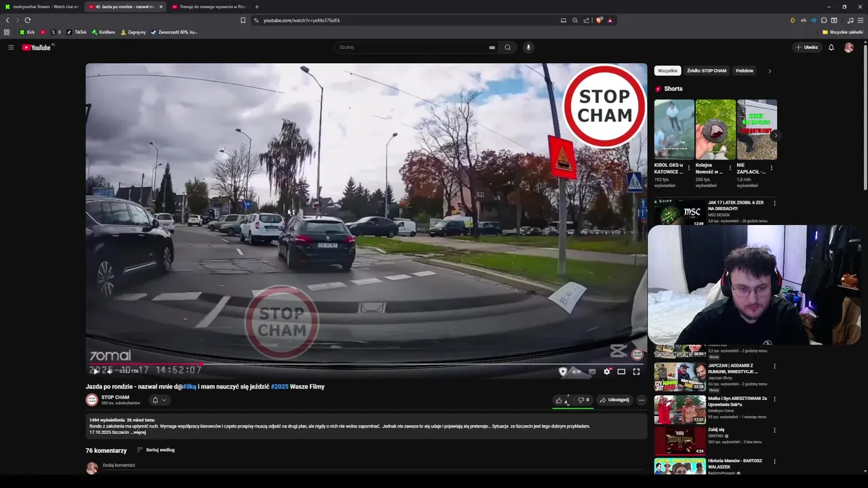
Task: Open YouTube notifications bell
Action: coord(831,47)
